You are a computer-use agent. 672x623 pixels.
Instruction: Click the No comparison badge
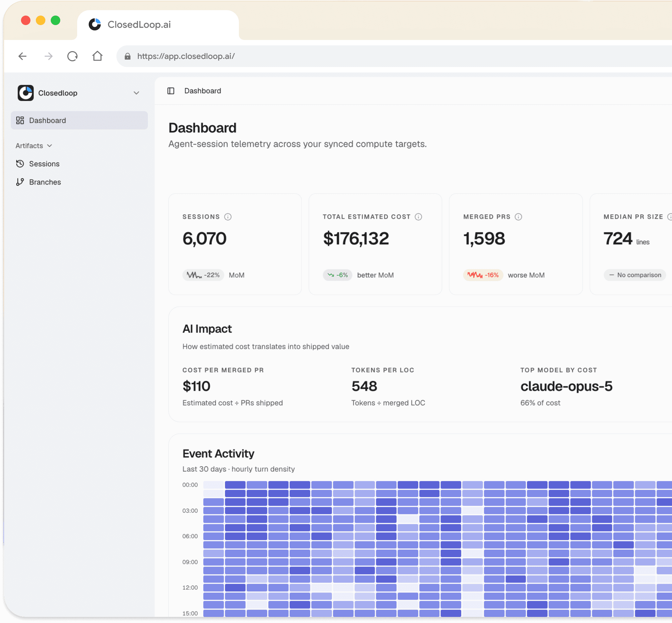coord(635,275)
